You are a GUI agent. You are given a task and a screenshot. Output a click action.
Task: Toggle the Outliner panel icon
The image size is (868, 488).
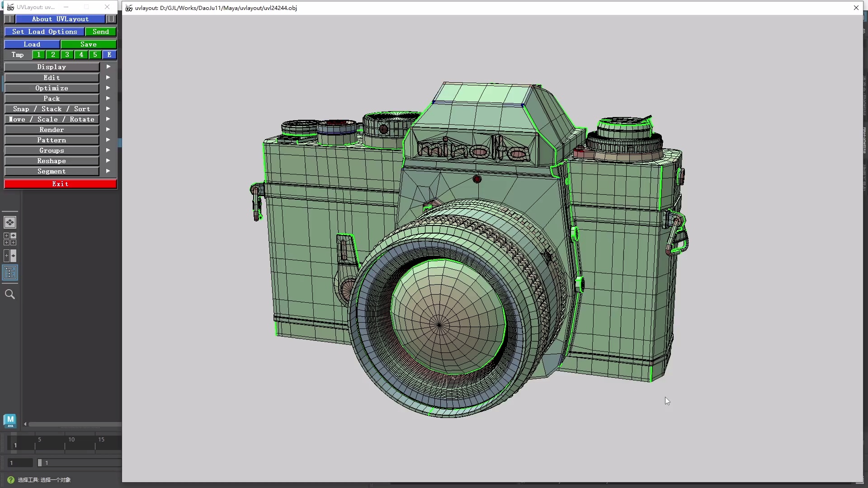point(10,272)
